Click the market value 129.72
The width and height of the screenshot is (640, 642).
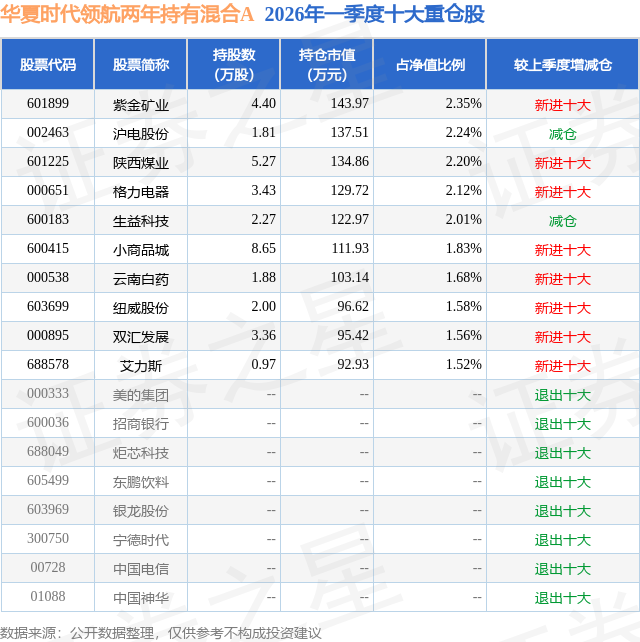coord(349,190)
